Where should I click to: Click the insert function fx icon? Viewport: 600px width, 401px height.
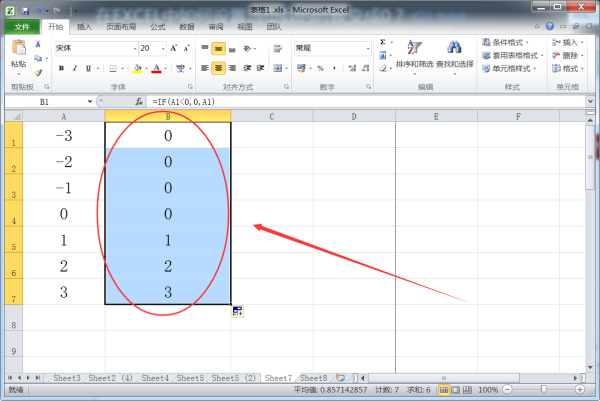tap(139, 102)
